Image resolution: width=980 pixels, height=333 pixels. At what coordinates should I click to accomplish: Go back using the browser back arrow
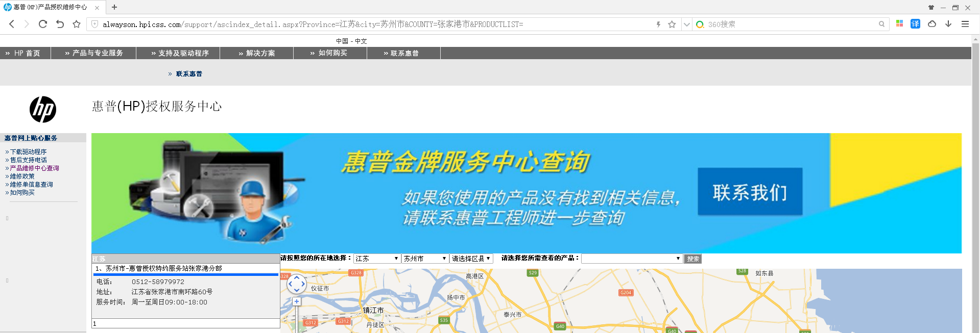pyautogui.click(x=12, y=24)
